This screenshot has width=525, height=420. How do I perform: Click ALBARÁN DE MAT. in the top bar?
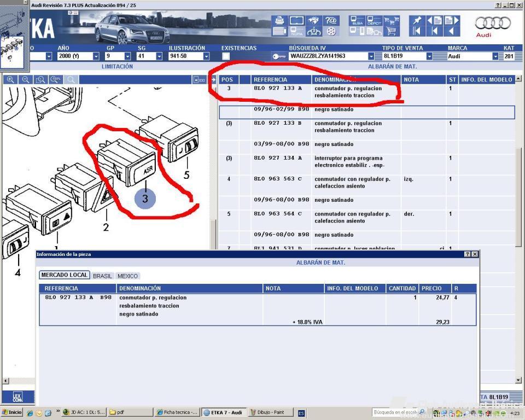(x=393, y=66)
